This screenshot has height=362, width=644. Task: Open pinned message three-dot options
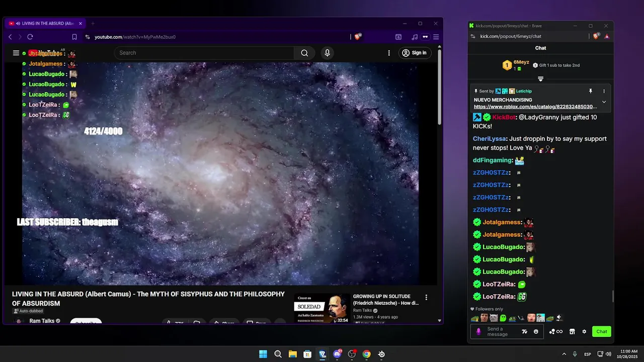pyautogui.click(x=604, y=91)
